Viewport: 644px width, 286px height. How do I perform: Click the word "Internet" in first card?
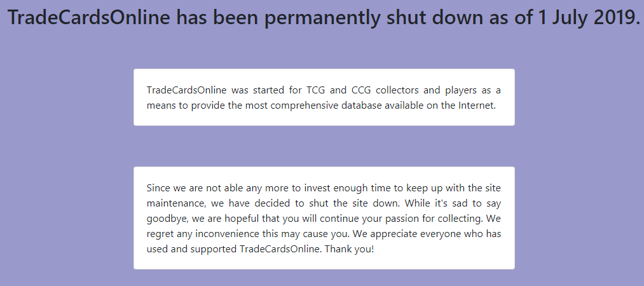click(476, 105)
